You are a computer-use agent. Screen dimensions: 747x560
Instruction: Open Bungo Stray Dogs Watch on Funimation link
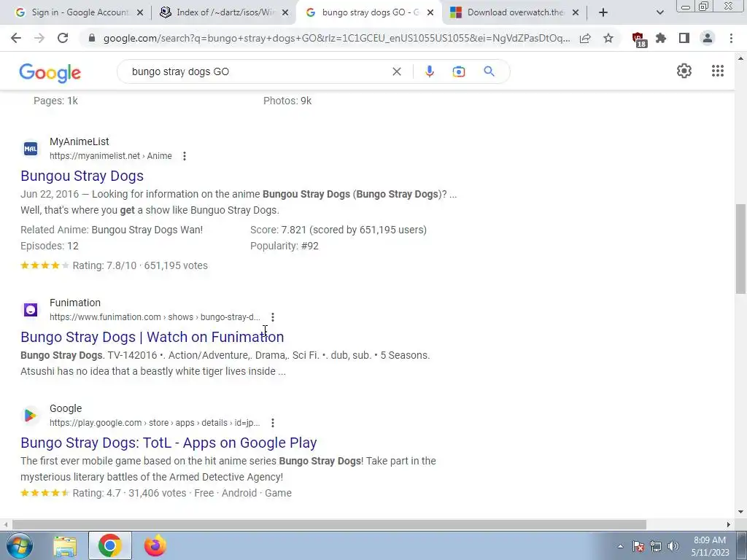click(x=152, y=337)
